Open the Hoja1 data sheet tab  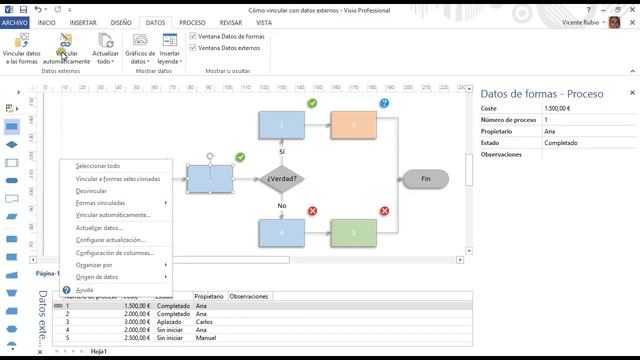pyautogui.click(x=98, y=351)
